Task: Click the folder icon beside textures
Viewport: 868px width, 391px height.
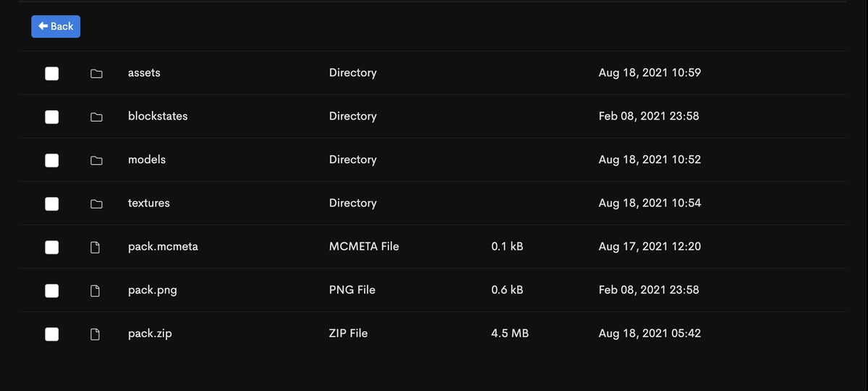Action: pyautogui.click(x=95, y=203)
